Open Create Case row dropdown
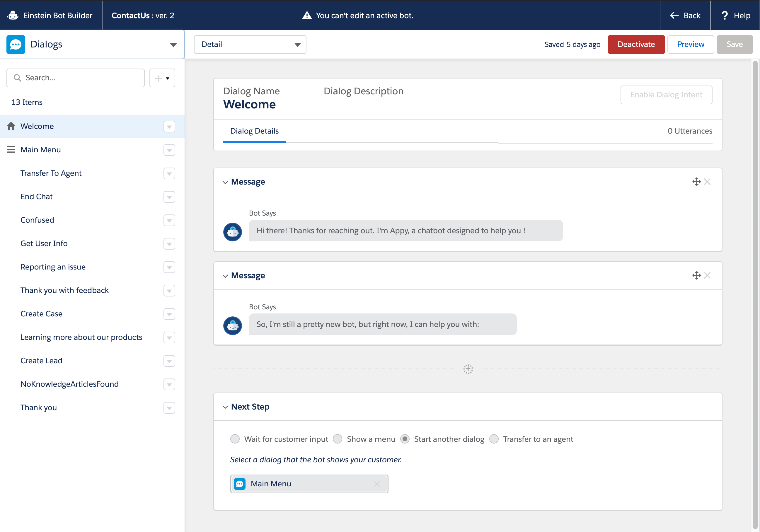Screen dimensions: 760x532 [x=169, y=314]
